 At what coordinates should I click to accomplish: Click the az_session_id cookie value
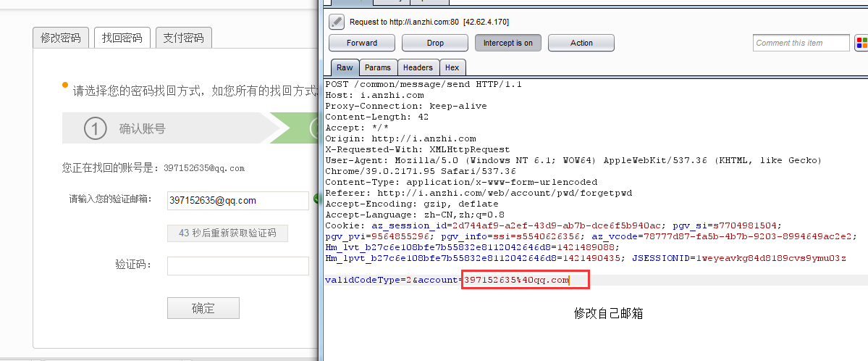557,225
